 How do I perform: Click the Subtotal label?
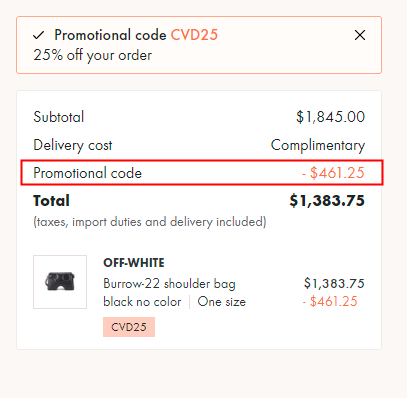point(59,117)
